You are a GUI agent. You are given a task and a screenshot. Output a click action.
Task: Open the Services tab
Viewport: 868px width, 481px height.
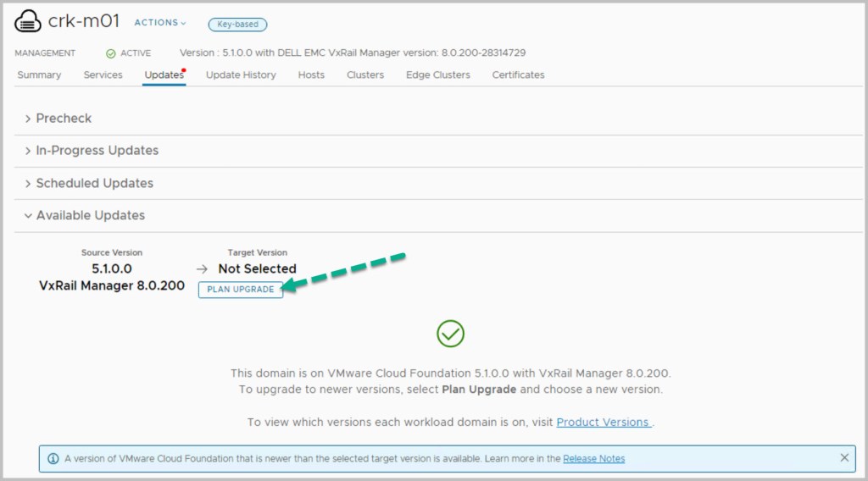coord(103,75)
